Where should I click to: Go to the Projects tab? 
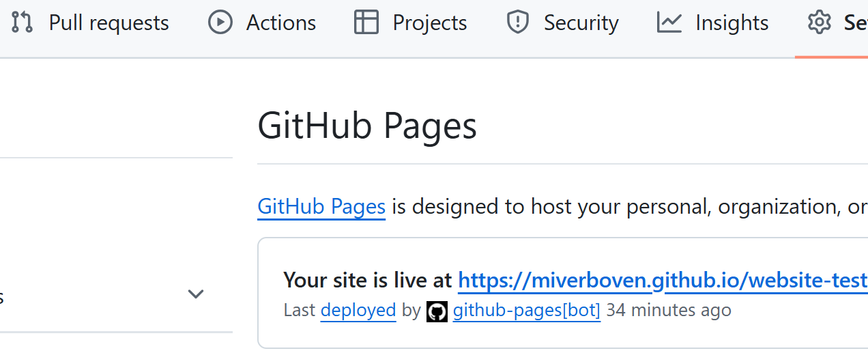[x=429, y=23]
